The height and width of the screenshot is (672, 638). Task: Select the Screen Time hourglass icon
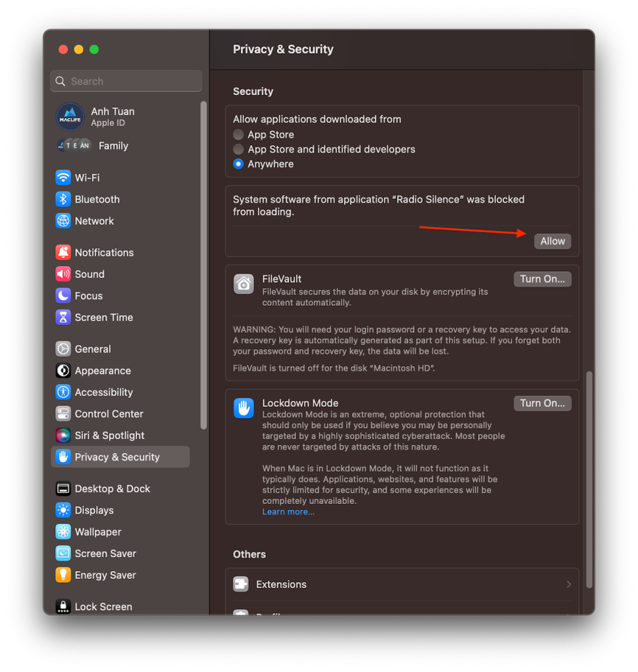click(x=62, y=317)
